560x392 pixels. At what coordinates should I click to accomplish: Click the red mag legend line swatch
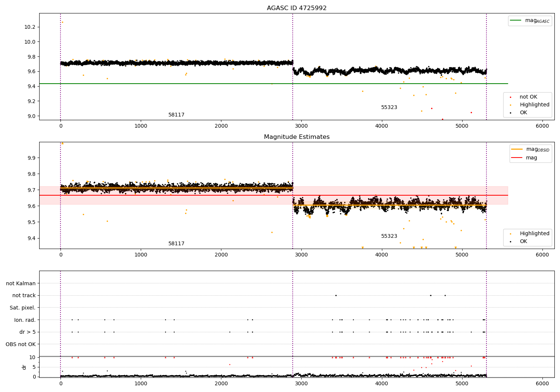[x=517, y=158]
